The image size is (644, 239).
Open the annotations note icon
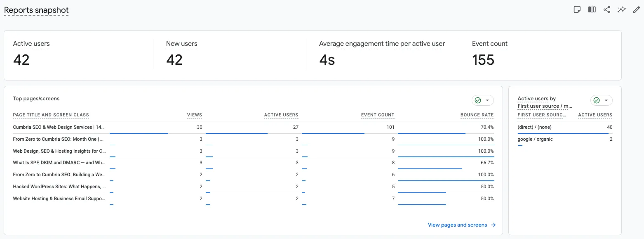point(577,9)
